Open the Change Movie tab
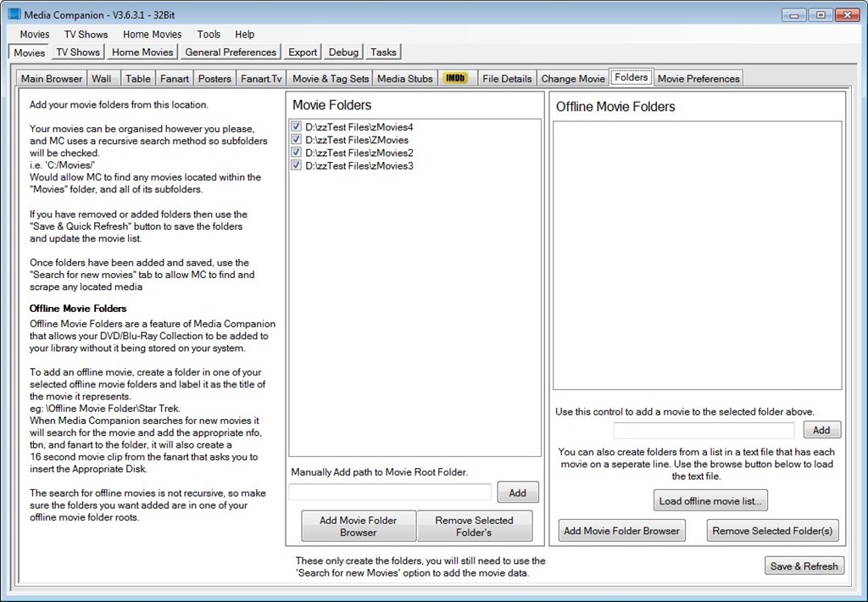Screen dimensions: 868x602 coord(573,79)
